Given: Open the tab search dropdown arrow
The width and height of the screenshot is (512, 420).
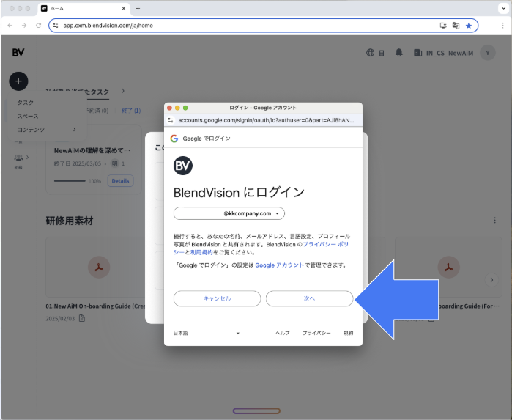Looking at the screenshot, I should 503,9.
